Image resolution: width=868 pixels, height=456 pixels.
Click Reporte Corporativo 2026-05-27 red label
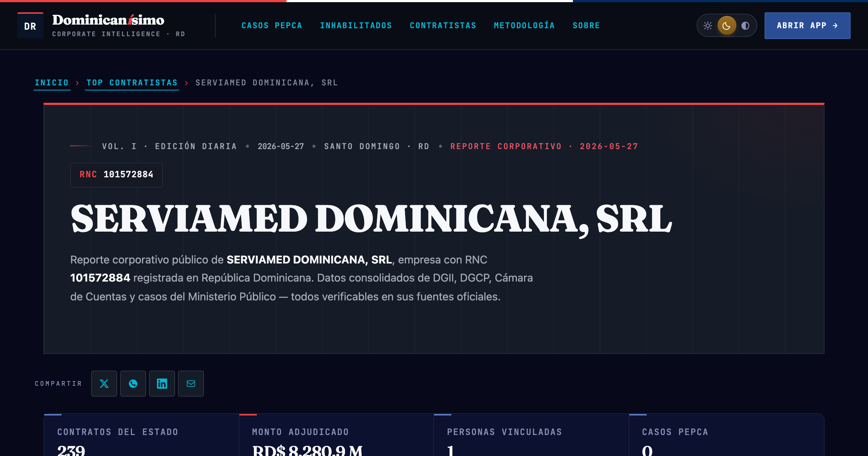pos(544,147)
